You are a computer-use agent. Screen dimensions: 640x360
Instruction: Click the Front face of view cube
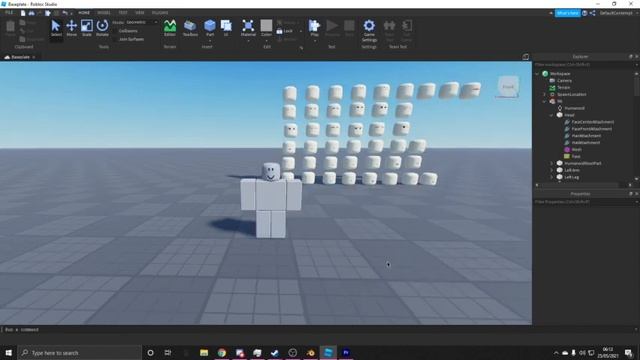[508, 87]
